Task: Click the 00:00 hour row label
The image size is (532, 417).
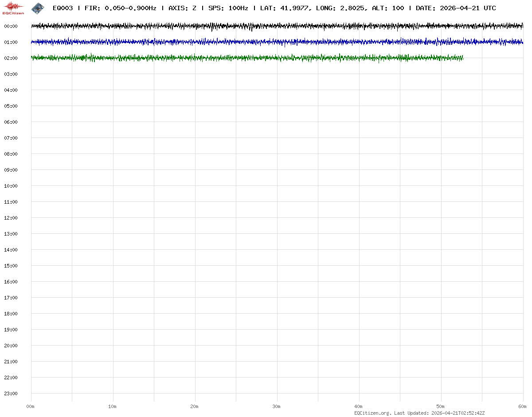Action: (x=11, y=26)
